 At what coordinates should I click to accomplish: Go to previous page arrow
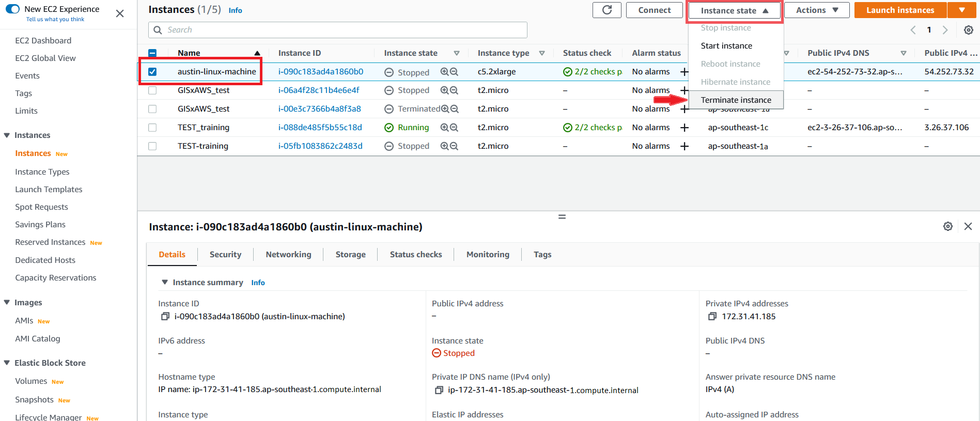pos(913,30)
